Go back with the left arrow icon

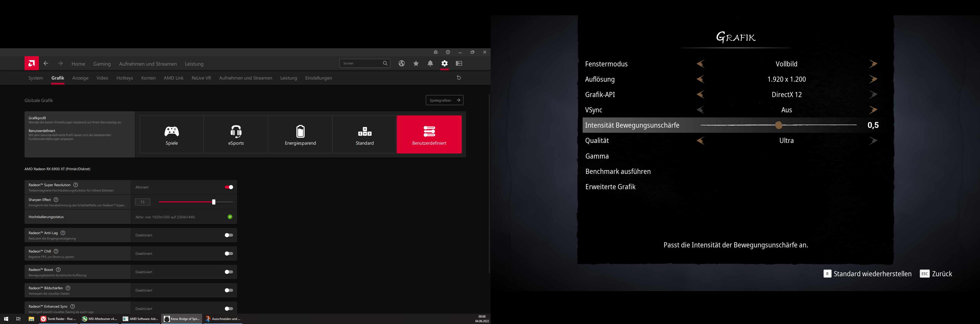pyautogui.click(x=46, y=64)
